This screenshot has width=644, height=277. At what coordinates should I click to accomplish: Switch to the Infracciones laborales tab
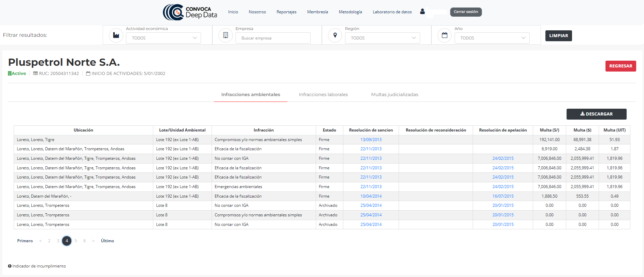(323, 95)
